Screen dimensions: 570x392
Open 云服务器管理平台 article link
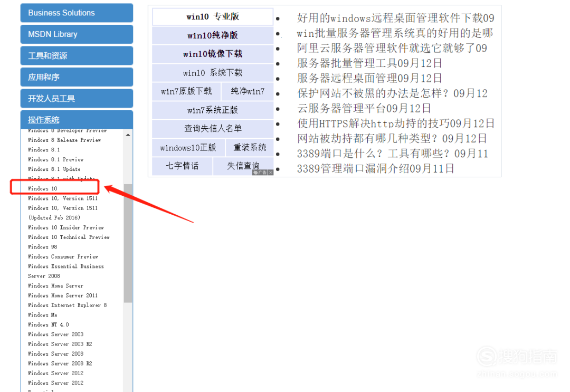pyautogui.click(x=364, y=108)
